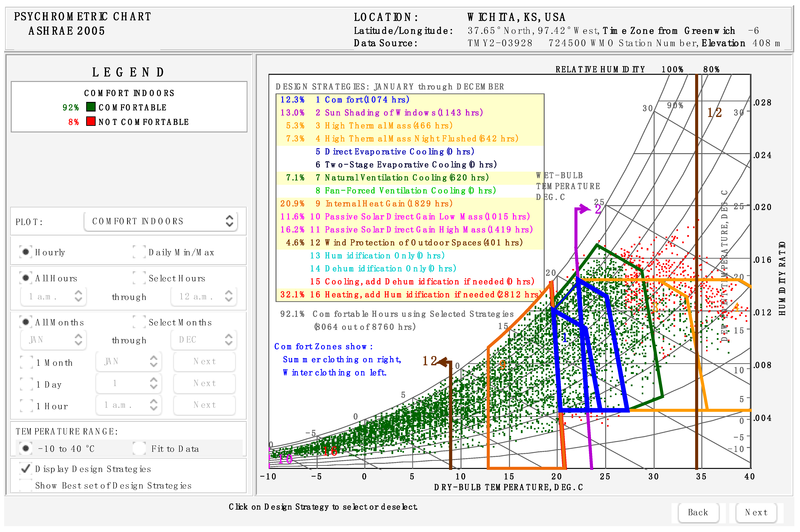Screen dimensions: 800x532
Task: Enable the Select Hours option
Action: click(x=139, y=278)
